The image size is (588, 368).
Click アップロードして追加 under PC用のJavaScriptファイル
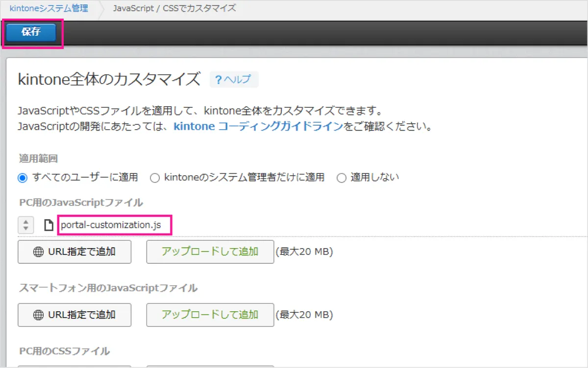(210, 252)
